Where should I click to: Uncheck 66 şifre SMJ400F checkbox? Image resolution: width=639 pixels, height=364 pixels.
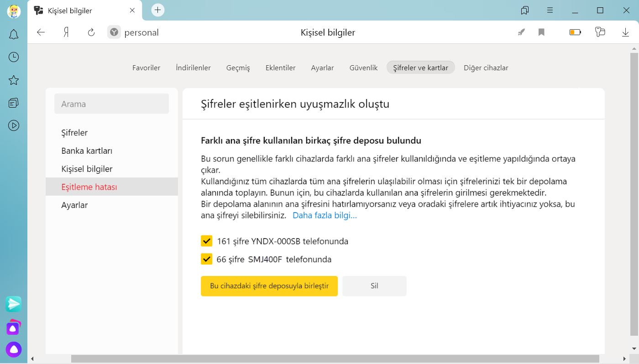click(x=207, y=259)
